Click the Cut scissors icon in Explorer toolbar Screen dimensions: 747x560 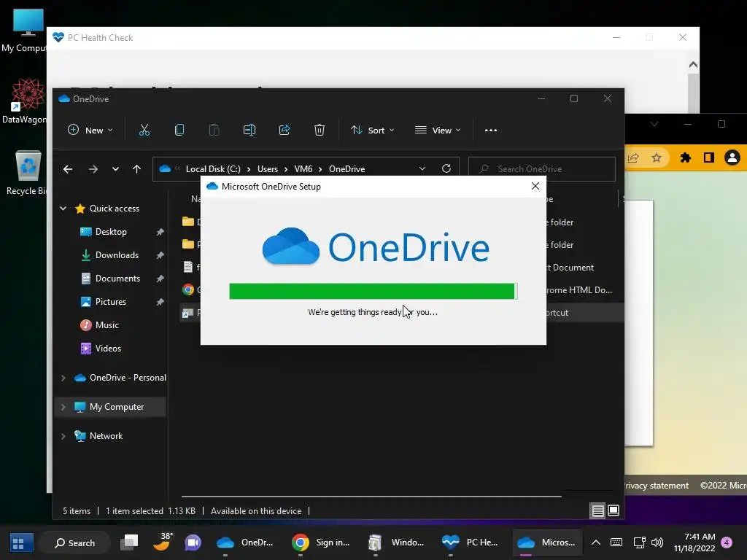click(x=144, y=130)
